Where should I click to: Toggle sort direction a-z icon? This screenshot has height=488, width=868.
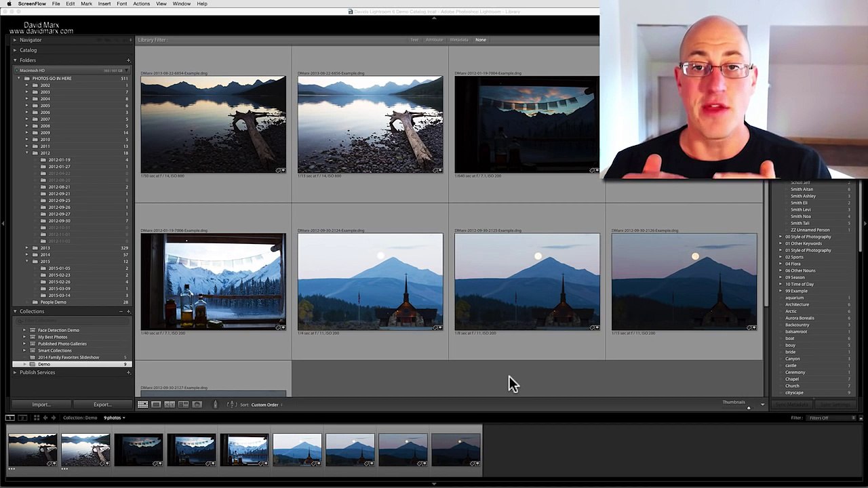231,405
